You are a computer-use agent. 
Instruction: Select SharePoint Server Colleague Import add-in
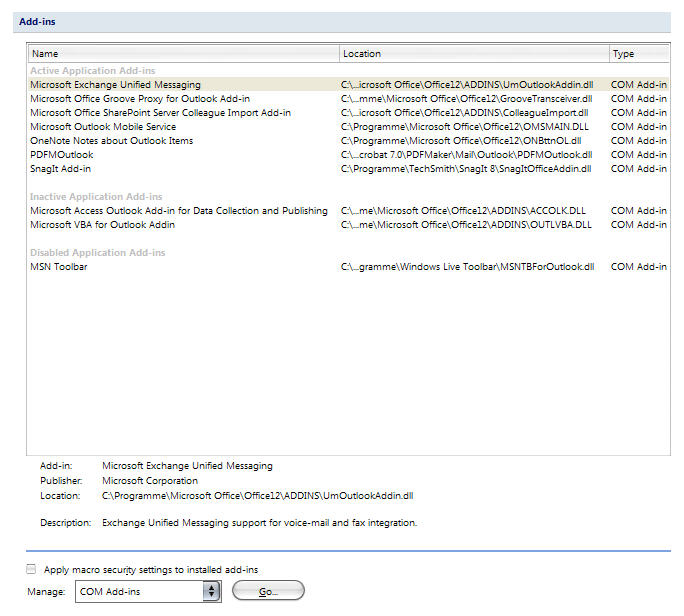pos(160,113)
